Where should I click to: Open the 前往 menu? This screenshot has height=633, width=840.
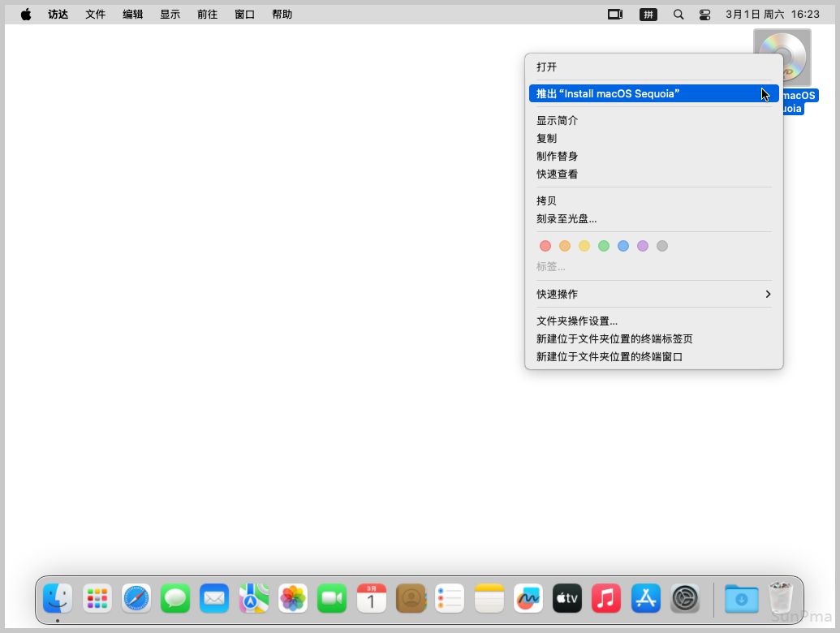pos(207,15)
